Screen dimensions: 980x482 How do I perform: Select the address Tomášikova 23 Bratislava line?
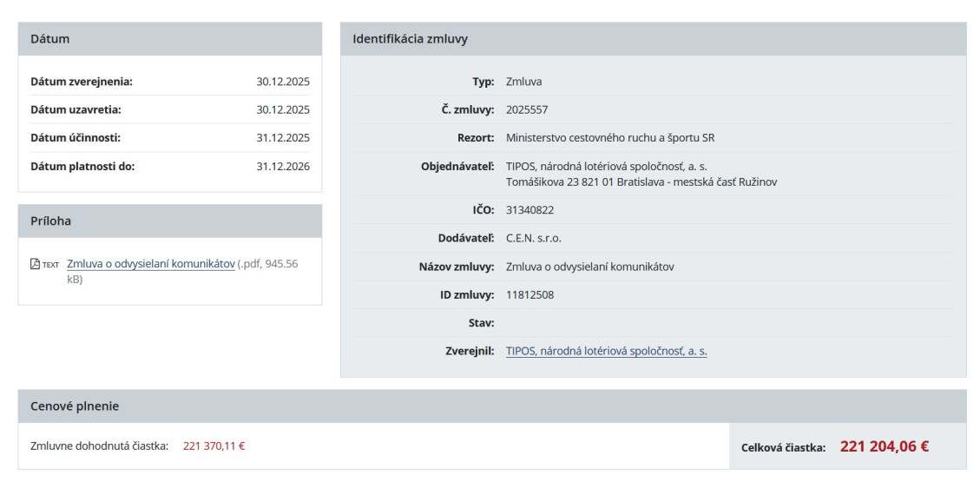pyautogui.click(x=641, y=182)
